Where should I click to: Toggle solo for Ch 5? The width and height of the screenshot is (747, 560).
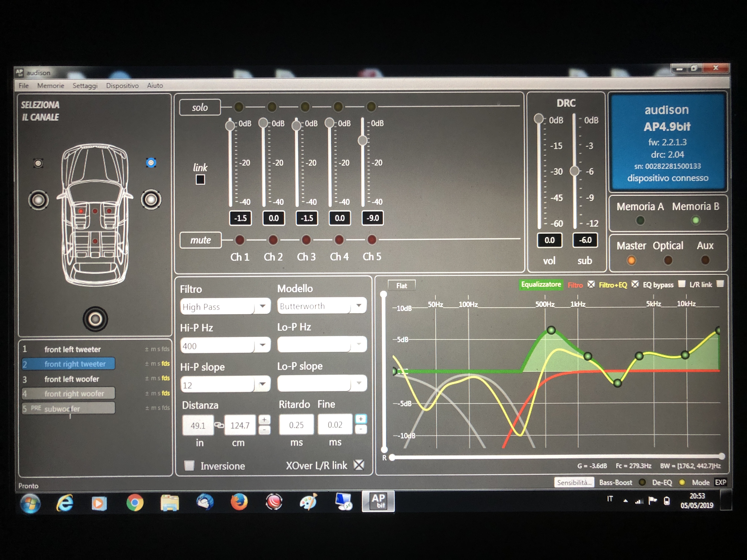[x=371, y=107]
